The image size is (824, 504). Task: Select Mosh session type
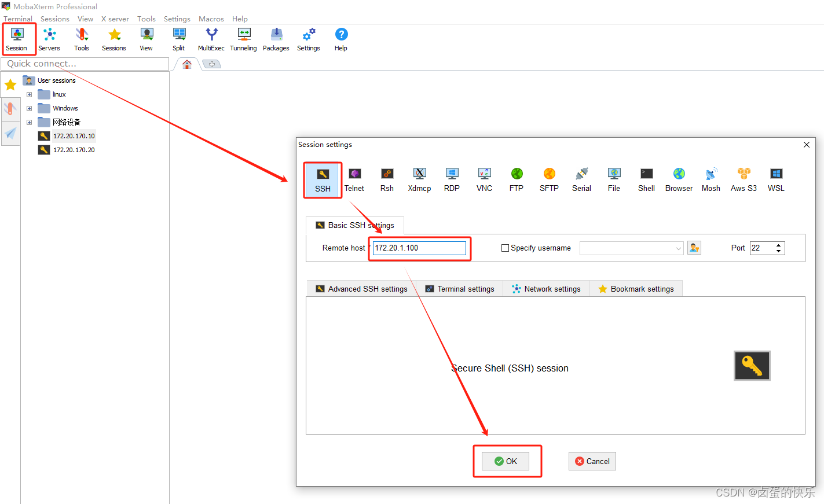click(711, 181)
